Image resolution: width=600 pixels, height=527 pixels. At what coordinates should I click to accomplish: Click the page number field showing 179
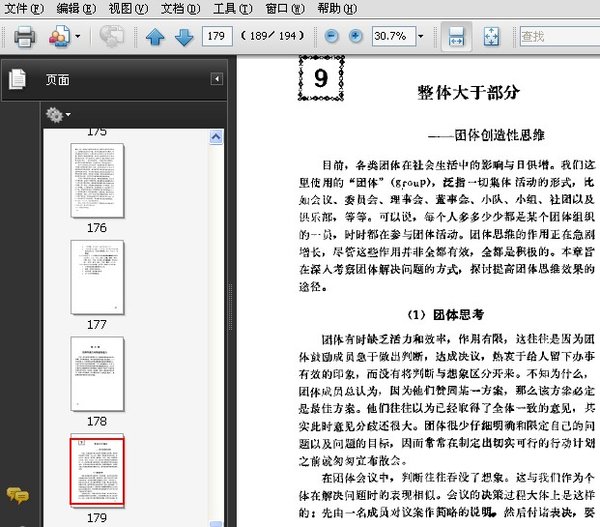pos(216,37)
